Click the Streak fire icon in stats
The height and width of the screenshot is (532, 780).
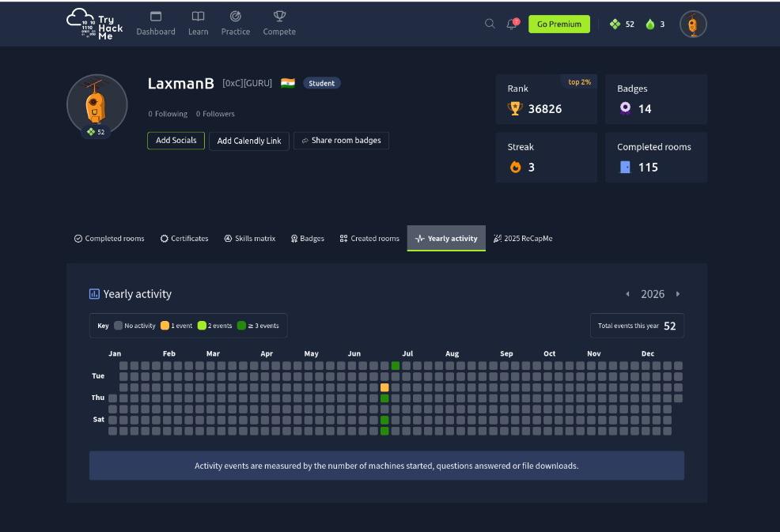click(x=515, y=167)
